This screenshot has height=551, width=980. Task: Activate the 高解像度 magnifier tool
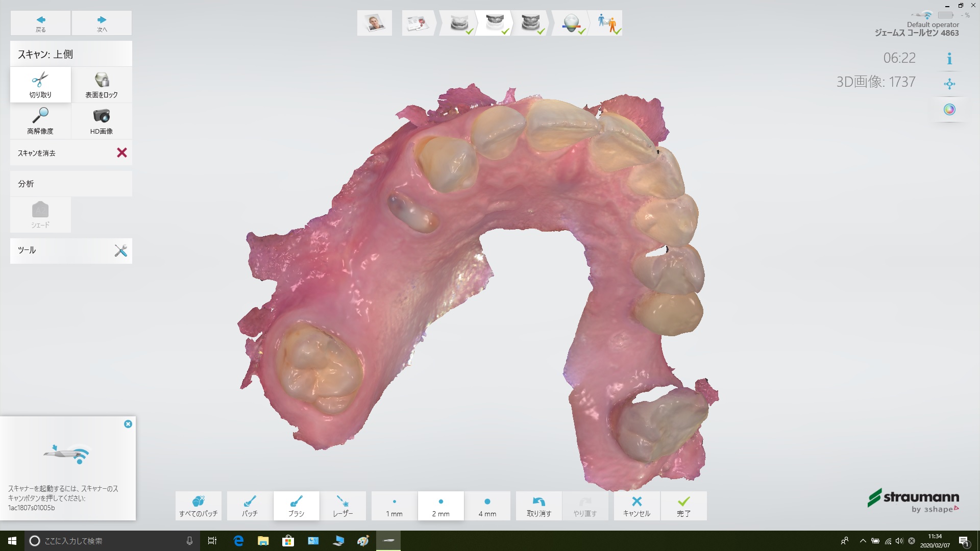click(40, 121)
